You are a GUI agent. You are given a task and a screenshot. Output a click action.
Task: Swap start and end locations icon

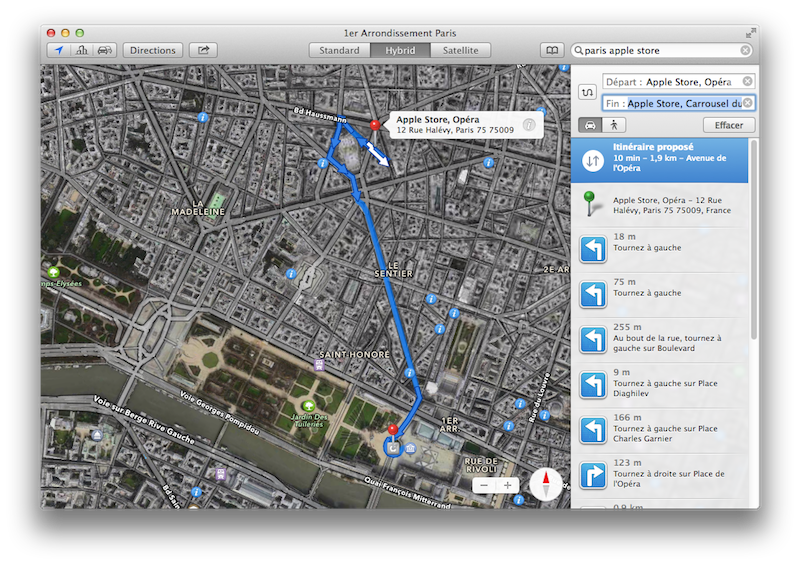pyautogui.click(x=587, y=92)
